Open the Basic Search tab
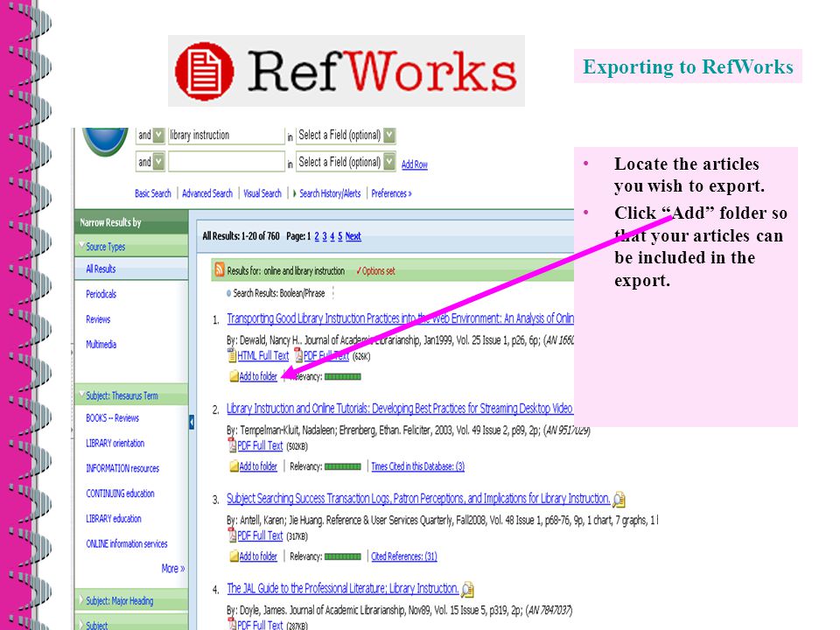The width and height of the screenshot is (840, 630). point(152,193)
